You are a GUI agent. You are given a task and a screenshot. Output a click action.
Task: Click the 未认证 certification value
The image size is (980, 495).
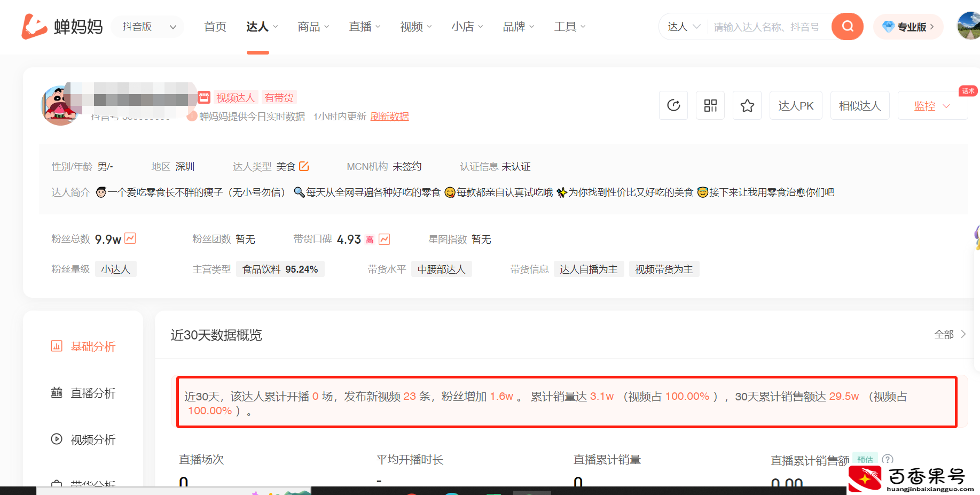(x=516, y=166)
